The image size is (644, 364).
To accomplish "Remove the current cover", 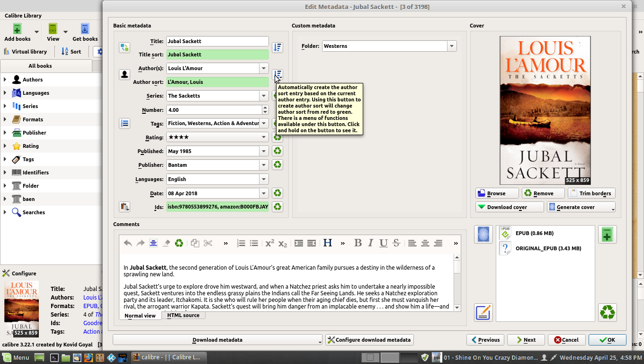I will pos(543,193).
